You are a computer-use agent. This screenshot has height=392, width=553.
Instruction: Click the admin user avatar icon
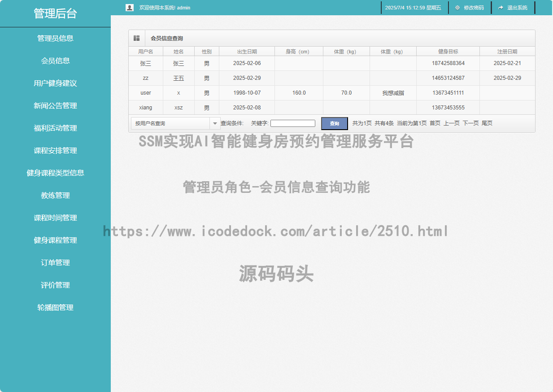pyautogui.click(x=130, y=8)
